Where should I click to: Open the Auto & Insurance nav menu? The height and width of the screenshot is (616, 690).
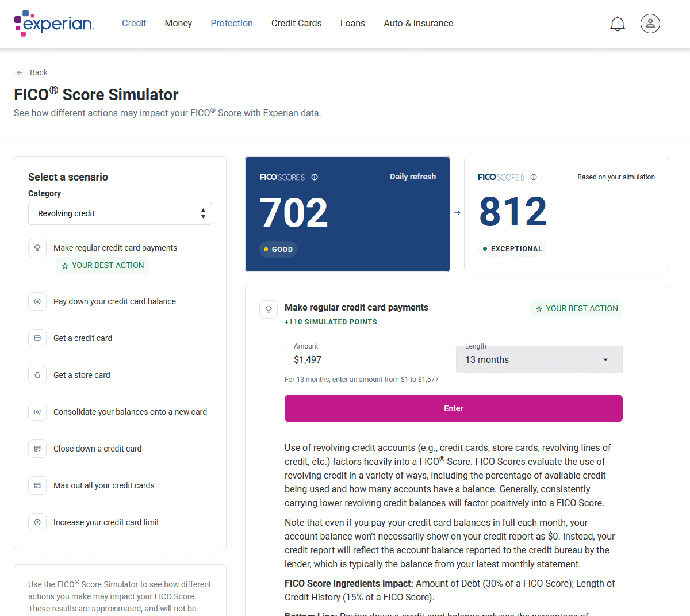419,24
